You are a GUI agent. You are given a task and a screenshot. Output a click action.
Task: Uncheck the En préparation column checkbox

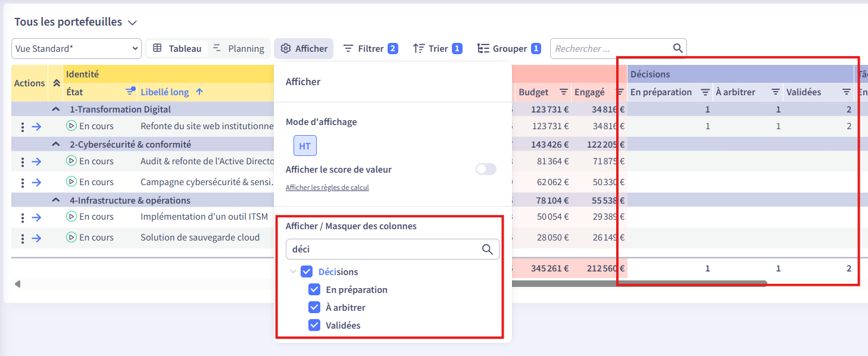coord(314,290)
